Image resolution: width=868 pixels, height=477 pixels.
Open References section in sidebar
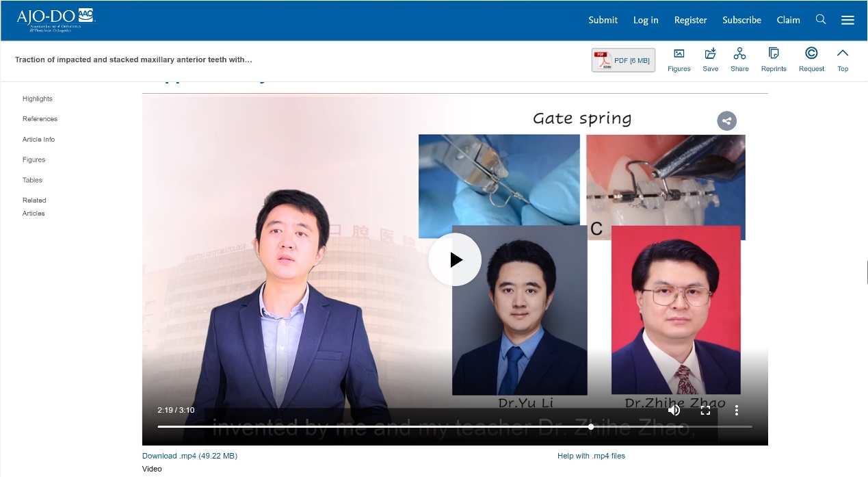pos(40,119)
